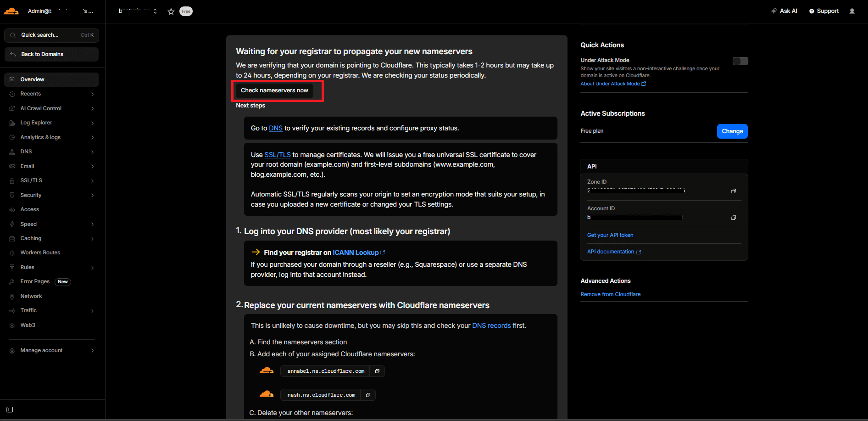868x421 pixels.
Task: Copy the Zone ID value
Action: click(734, 191)
